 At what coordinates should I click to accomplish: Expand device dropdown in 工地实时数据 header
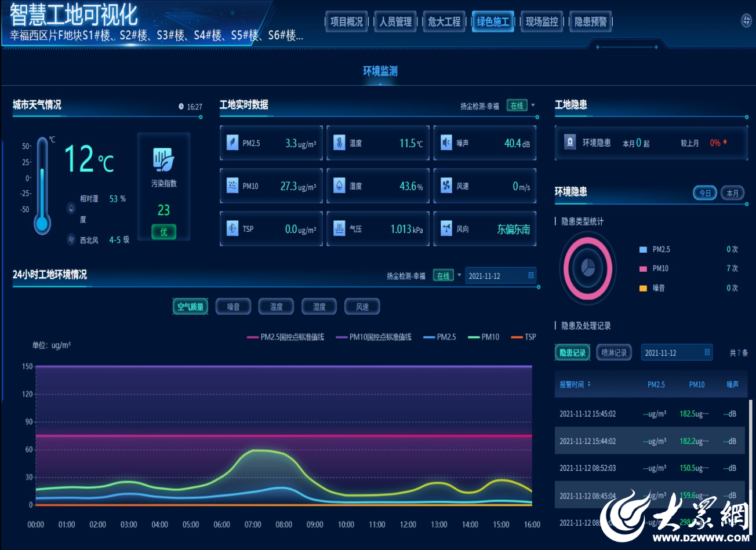point(533,105)
